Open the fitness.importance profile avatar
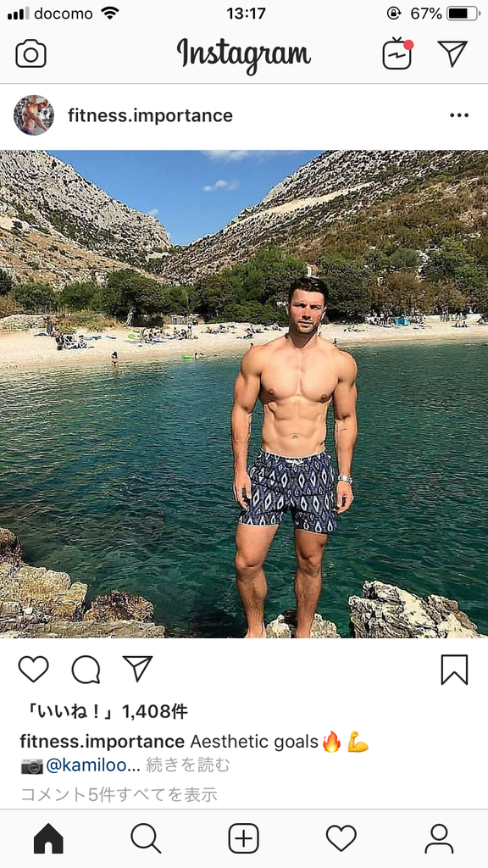Image resolution: width=488 pixels, height=868 pixels. tap(34, 115)
